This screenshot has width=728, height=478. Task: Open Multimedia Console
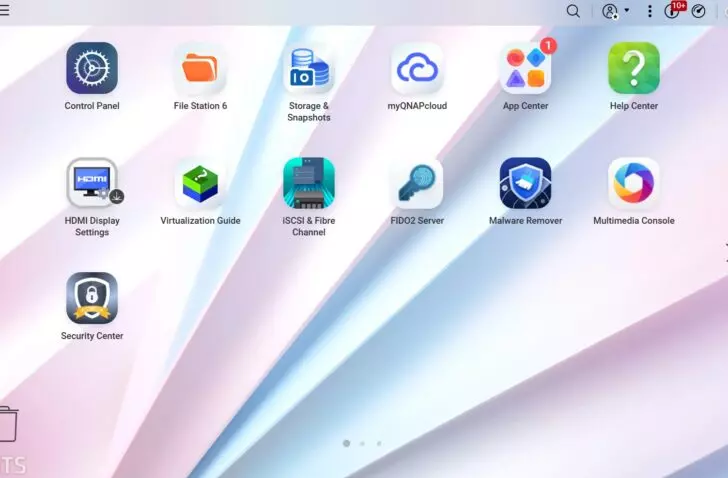[634, 183]
